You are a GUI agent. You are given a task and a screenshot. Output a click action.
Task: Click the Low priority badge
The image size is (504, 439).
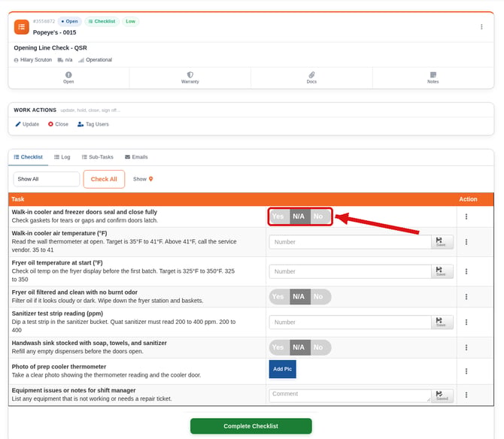(130, 21)
